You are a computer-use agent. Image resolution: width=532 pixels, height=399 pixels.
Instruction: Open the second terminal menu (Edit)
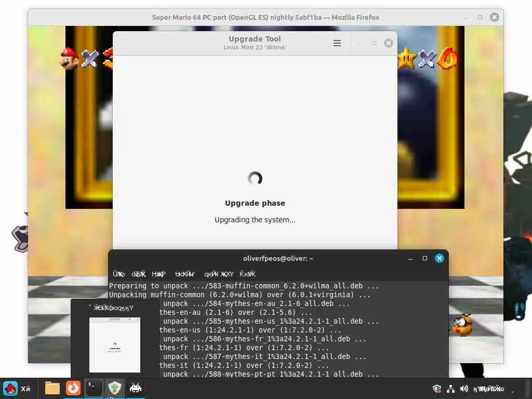coord(138,274)
